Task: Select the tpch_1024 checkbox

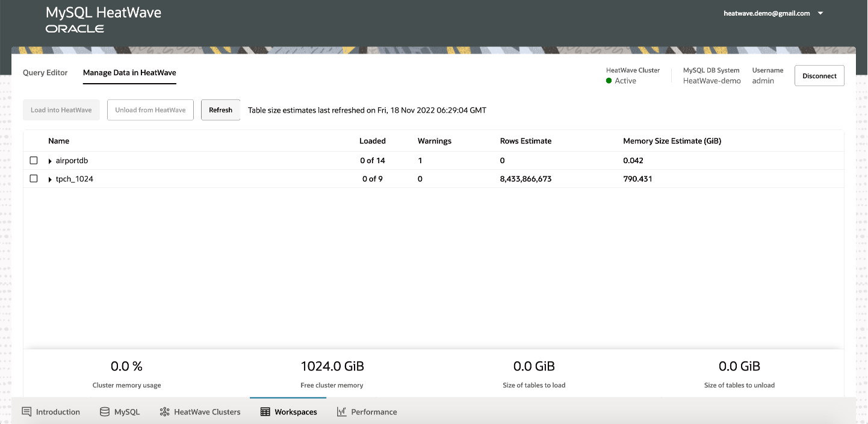Action: pos(34,178)
